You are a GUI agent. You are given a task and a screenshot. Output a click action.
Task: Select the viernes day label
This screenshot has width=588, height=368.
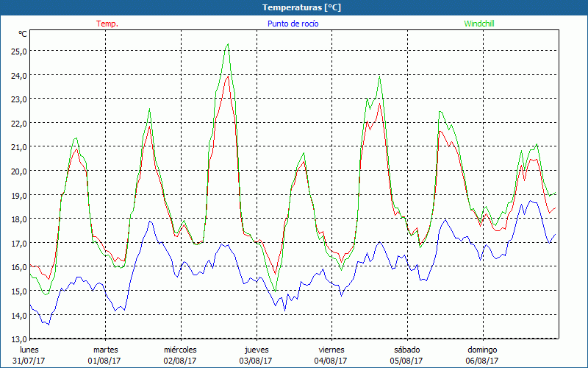(331, 350)
